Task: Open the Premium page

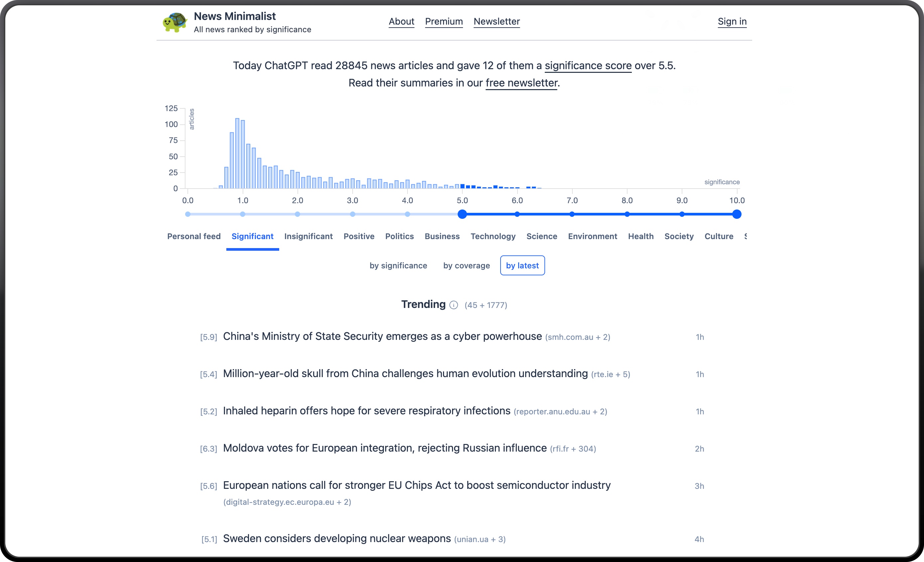Action: pyautogui.click(x=444, y=21)
